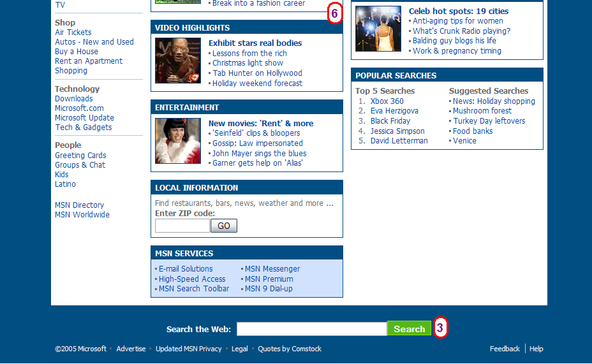Open Tech & Gadgets link

(84, 127)
